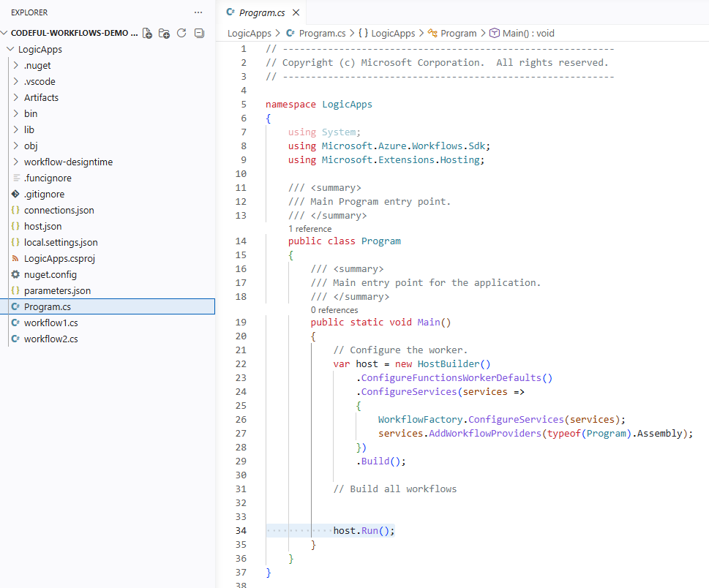This screenshot has height=588, width=709.
Task: Click the LogicApps folder breadcrumb
Action: pos(250,34)
